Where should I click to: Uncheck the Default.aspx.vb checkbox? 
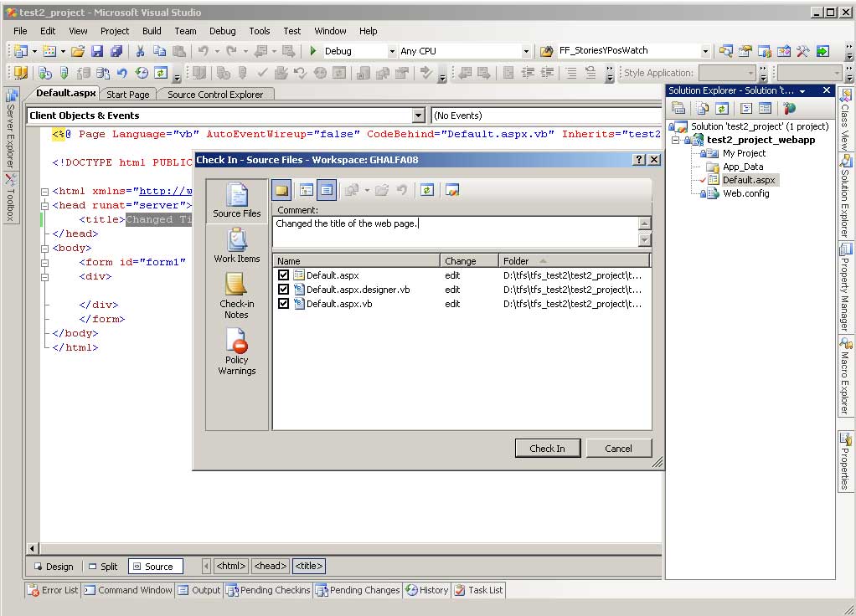pyautogui.click(x=283, y=303)
